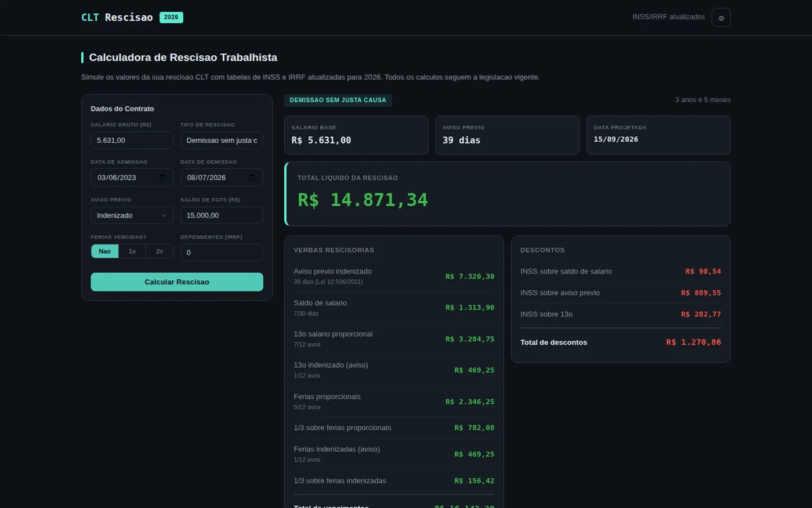Click the Data de Demissao date field

(222, 178)
